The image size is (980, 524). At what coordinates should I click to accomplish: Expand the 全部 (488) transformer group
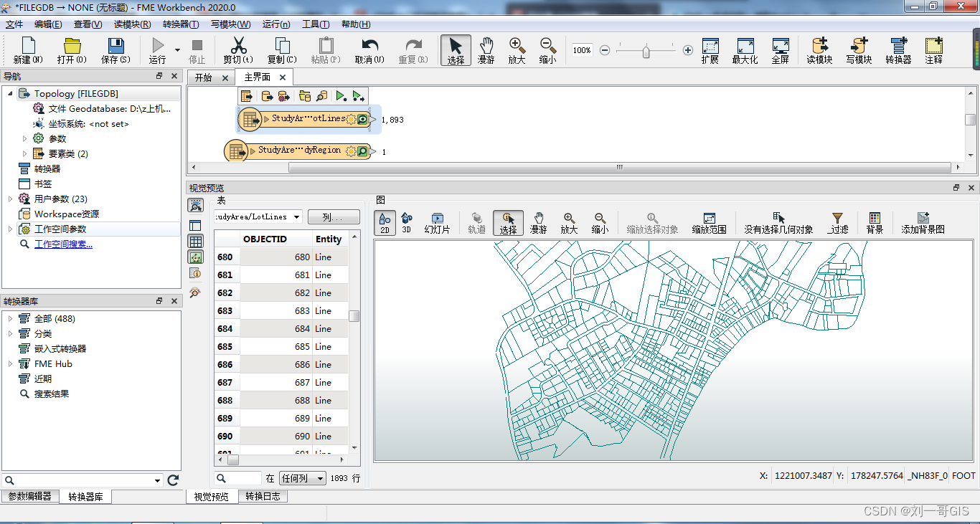coord(10,318)
